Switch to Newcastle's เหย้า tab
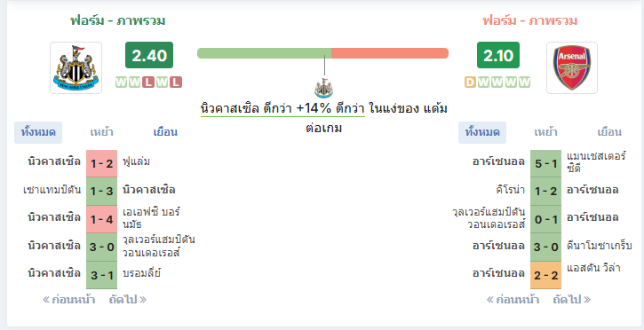The width and height of the screenshot is (644, 330). [102, 132]
